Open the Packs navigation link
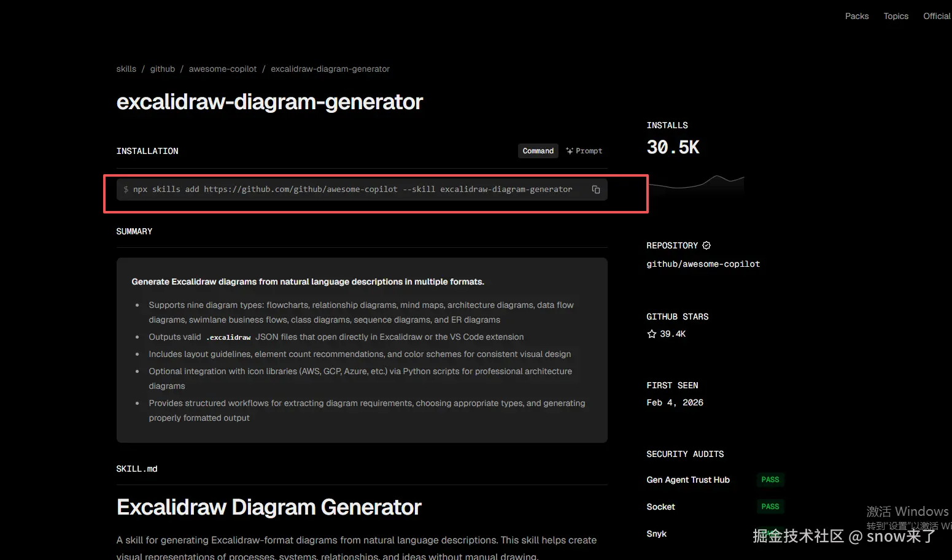 [857, 16]
